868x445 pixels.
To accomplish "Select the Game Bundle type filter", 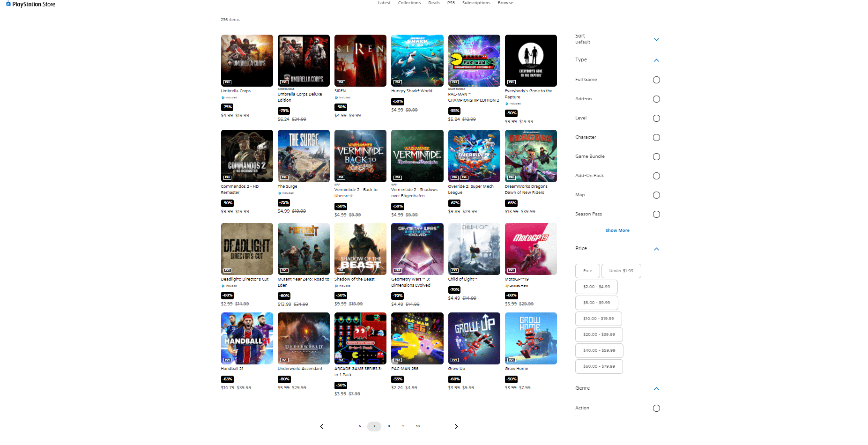I will point(656,157).
